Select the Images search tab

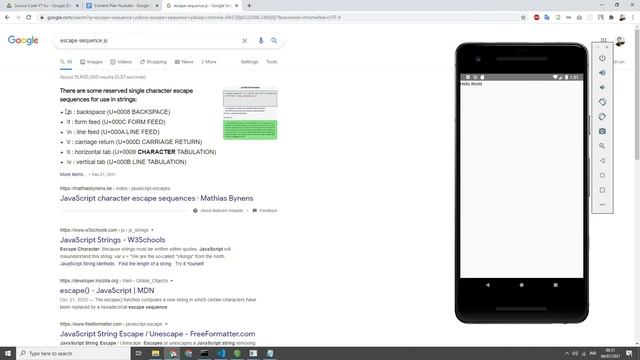click(x=91, y=62)
